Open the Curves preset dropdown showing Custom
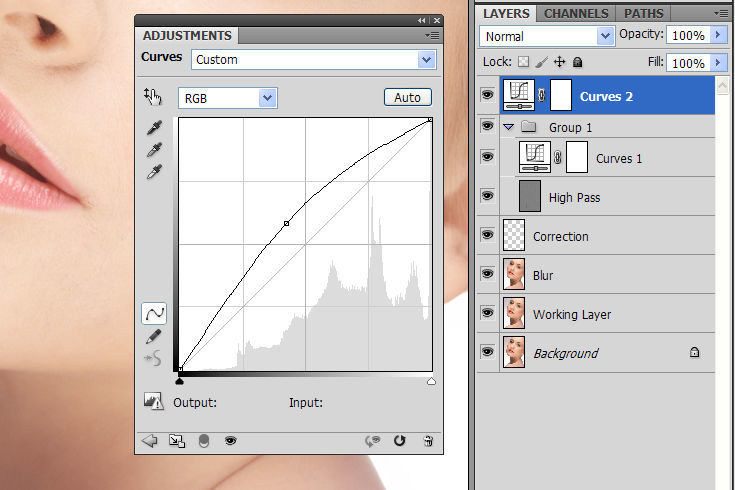The height and width of the screenshot is (490, 735). coord(313,60)
